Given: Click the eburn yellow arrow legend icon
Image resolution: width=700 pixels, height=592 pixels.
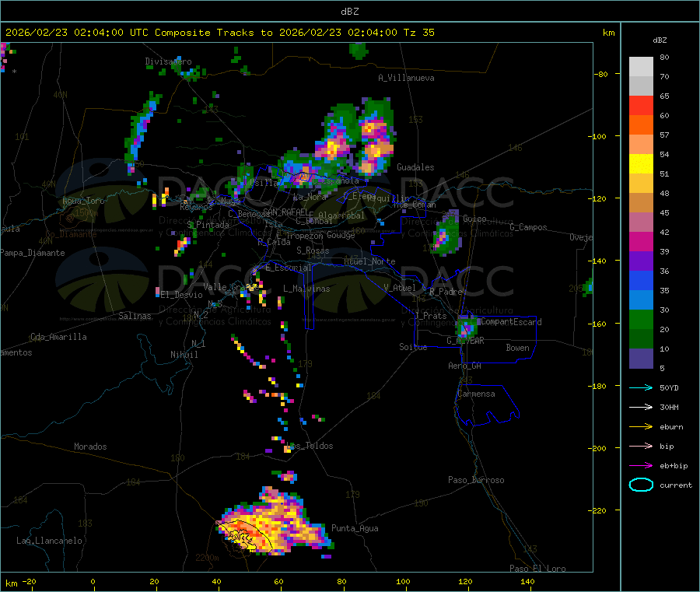Looking at the screenshot, I should tap(641, 427).
